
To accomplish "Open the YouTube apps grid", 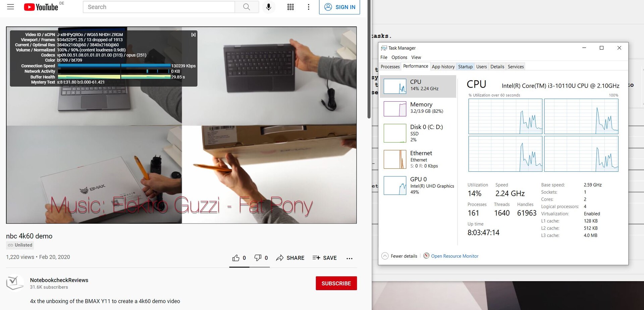I will [x=290, y=7].
